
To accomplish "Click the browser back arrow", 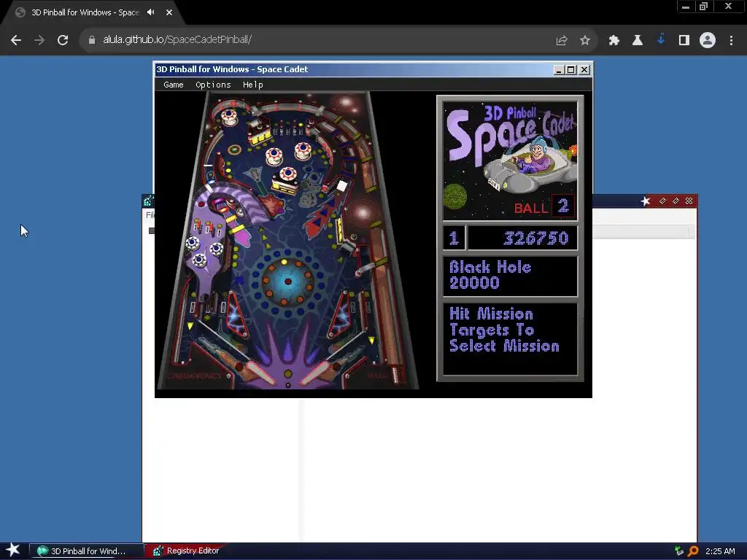I will (x=16, y=41).
